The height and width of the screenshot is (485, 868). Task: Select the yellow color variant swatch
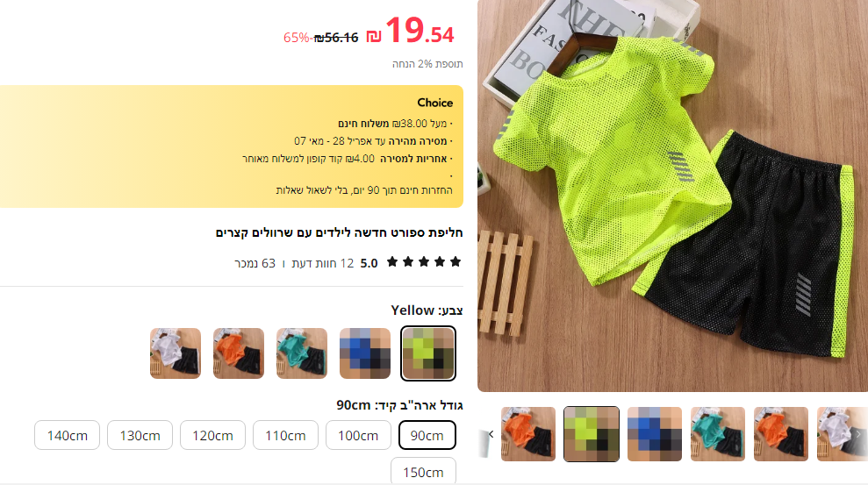(x=428, y=353)
